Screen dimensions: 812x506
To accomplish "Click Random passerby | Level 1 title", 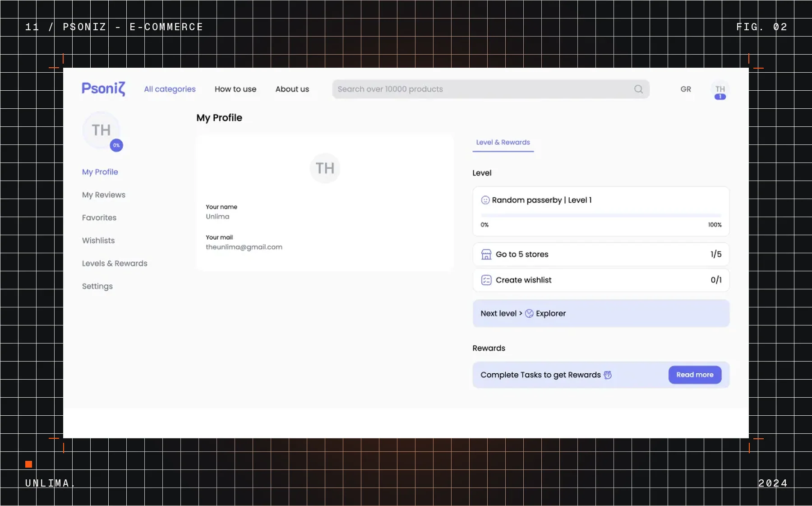I will tap(542, 200).
